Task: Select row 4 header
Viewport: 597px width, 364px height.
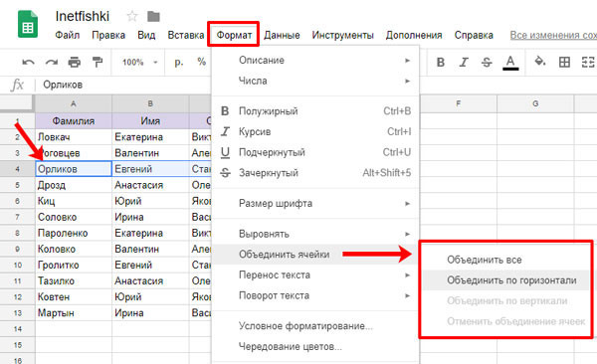Action: pos(17,169)
